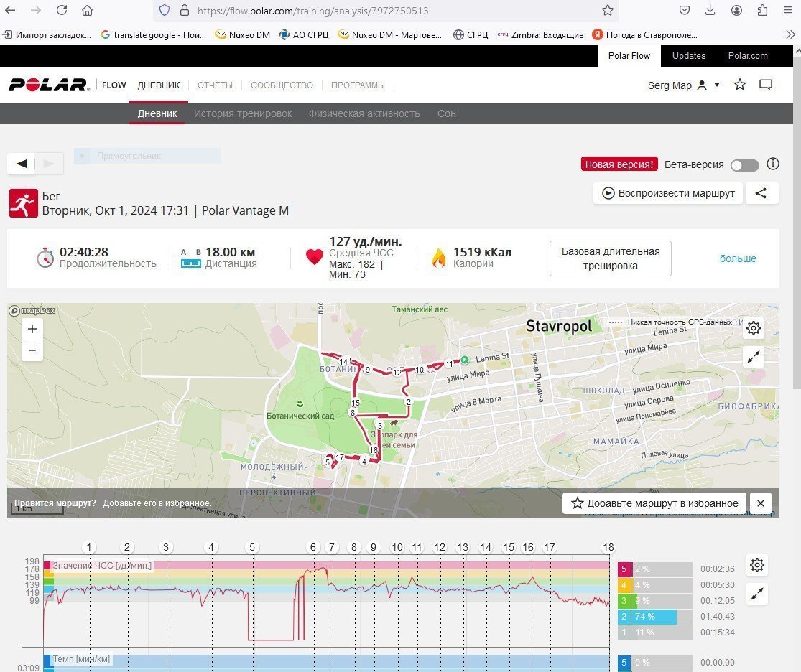Open ПРОГРАММЫ menu item

pyautogui.click(x=358, y=85)
